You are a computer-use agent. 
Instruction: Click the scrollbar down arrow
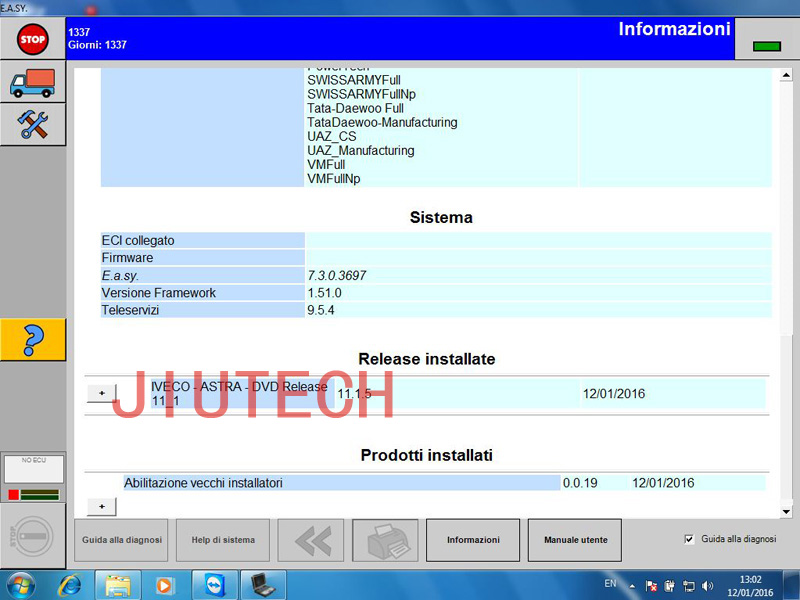coord(786,511)
